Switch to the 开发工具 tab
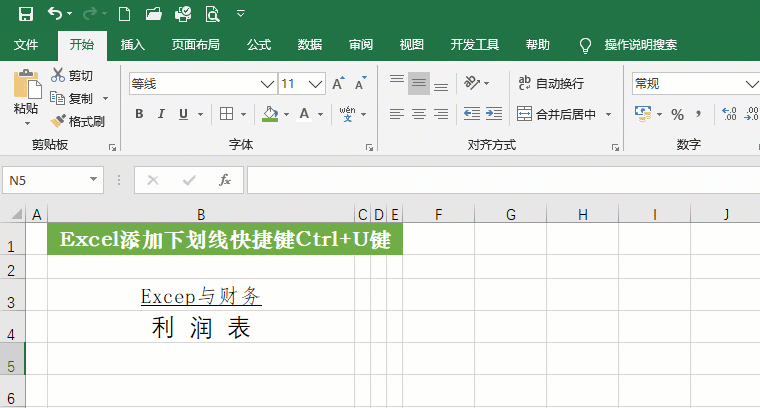760x408 pixels. tap(475, 45)
